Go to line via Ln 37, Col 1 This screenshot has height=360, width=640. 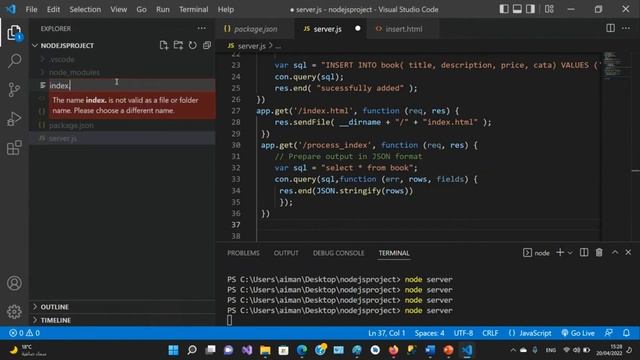[387, 333]
